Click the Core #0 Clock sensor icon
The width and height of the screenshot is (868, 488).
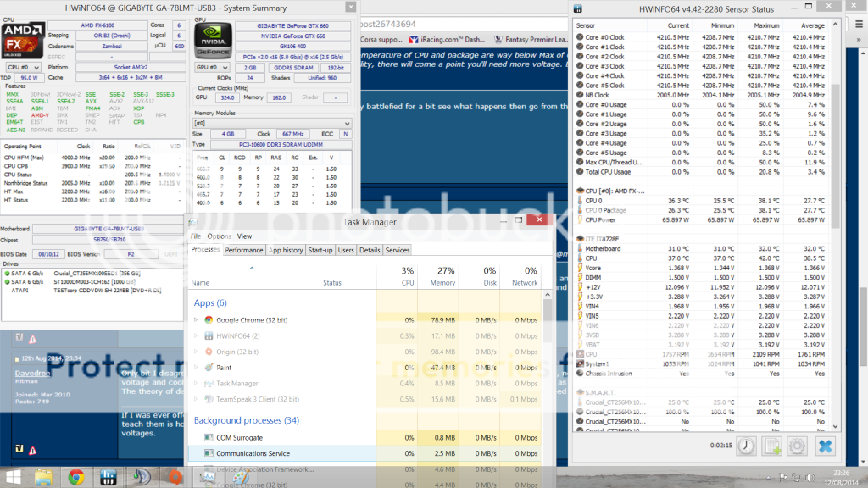point(580,37)
